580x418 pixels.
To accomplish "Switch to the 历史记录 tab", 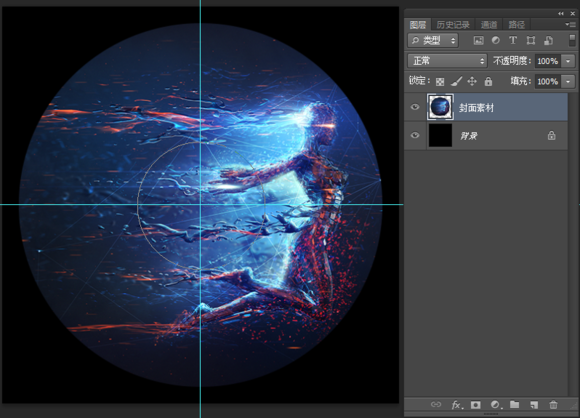I will 453,25.
